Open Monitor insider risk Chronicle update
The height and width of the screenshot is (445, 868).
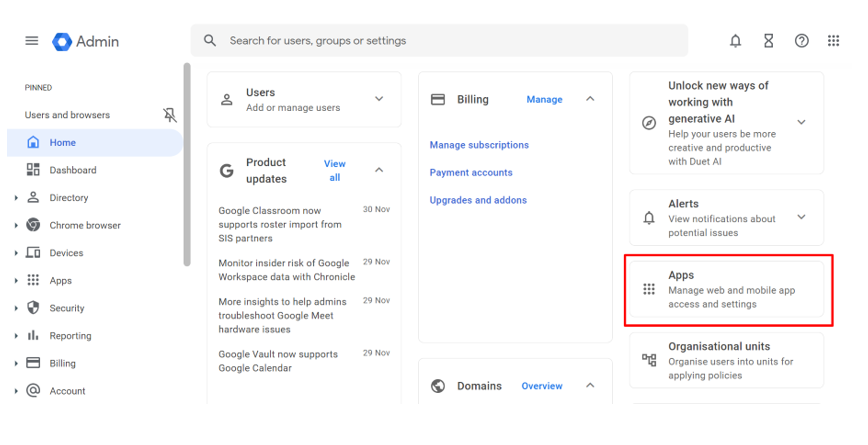(287, 270)
